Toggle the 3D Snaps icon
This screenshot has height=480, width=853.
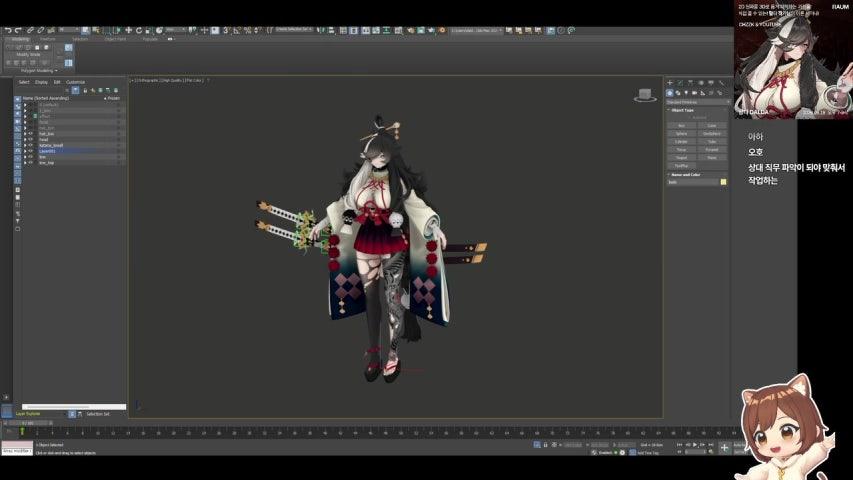pyautogui.click(x=226, y=30)
